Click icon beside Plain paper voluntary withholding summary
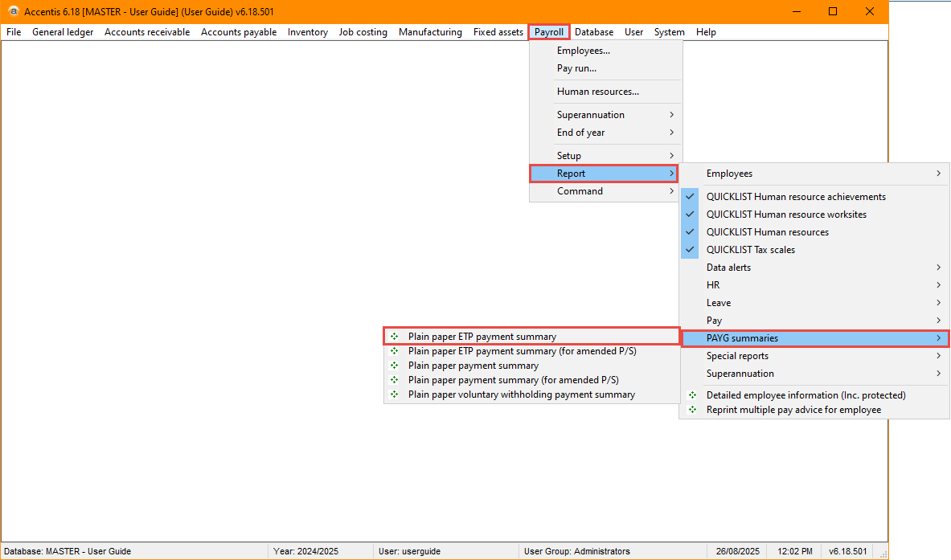 point(395,394)
